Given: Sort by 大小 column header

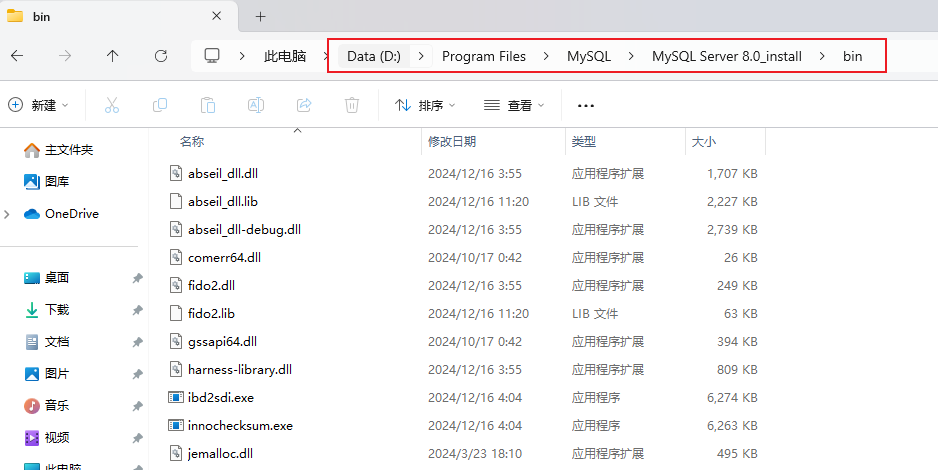Looking at the screenshot, I should (x=704, y=142).
